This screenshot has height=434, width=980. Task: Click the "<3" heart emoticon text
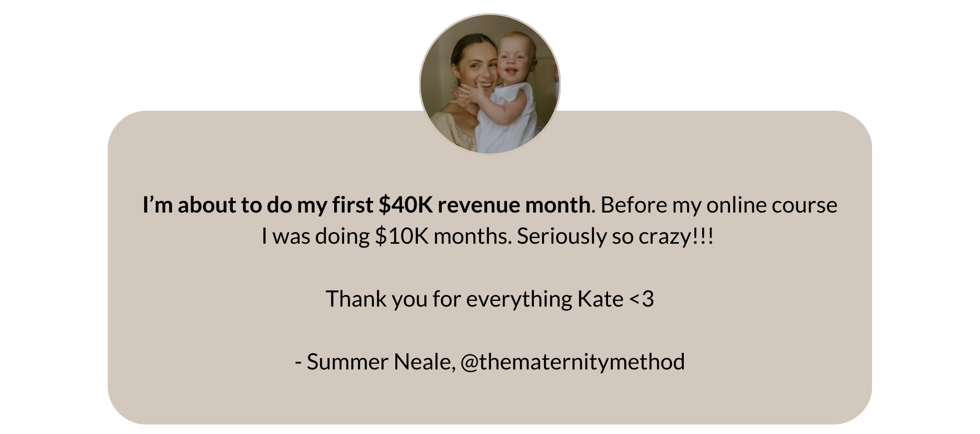click(641, 299)
